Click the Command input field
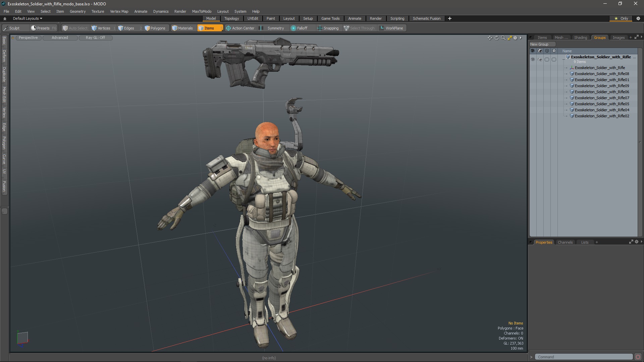The height and width of the screenshot is (362, 644). pyautogui.click(x=584, y=357)
